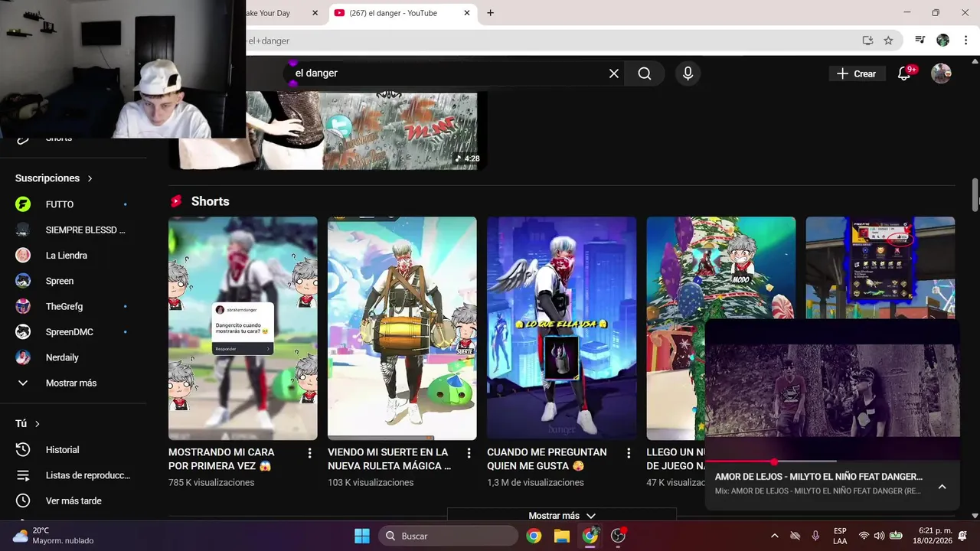Click the miniplayer video for AMOR DE LEJOS
The height and width of the screenshot is (551, 980).
832,390
